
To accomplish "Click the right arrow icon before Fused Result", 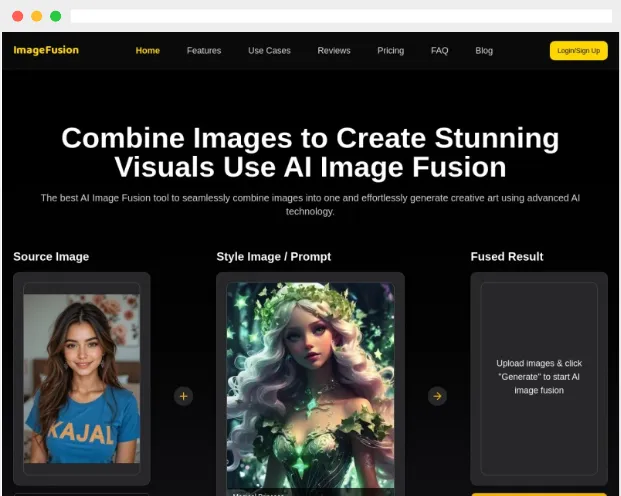I will (x=437, y=396).
